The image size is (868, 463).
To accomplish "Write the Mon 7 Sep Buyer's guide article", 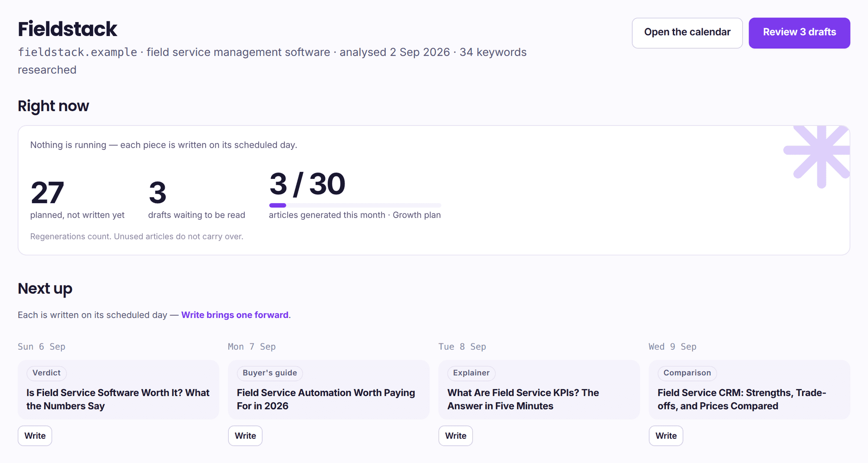I will tap(245, 436).
